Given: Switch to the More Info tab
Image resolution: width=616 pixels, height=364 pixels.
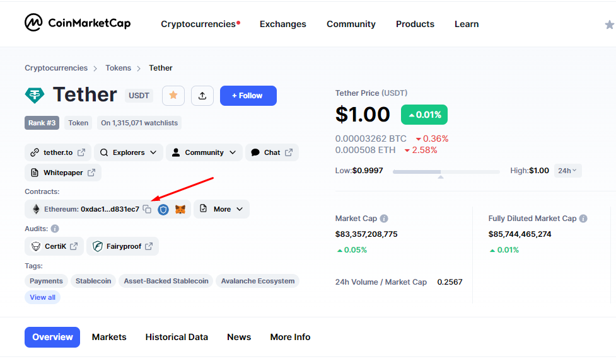Looking at the screenshot, I should (290, 337).
